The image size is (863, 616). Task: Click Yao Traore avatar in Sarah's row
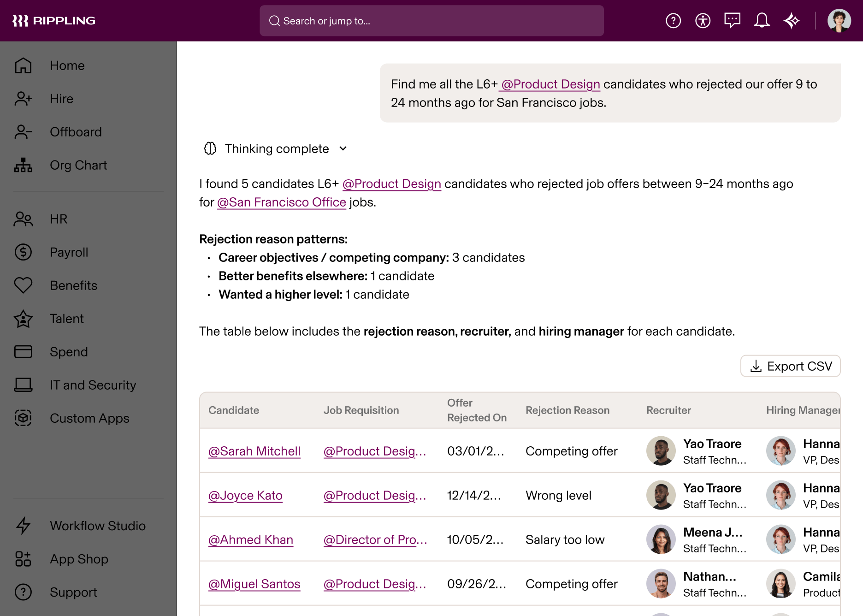click(661, 451)
